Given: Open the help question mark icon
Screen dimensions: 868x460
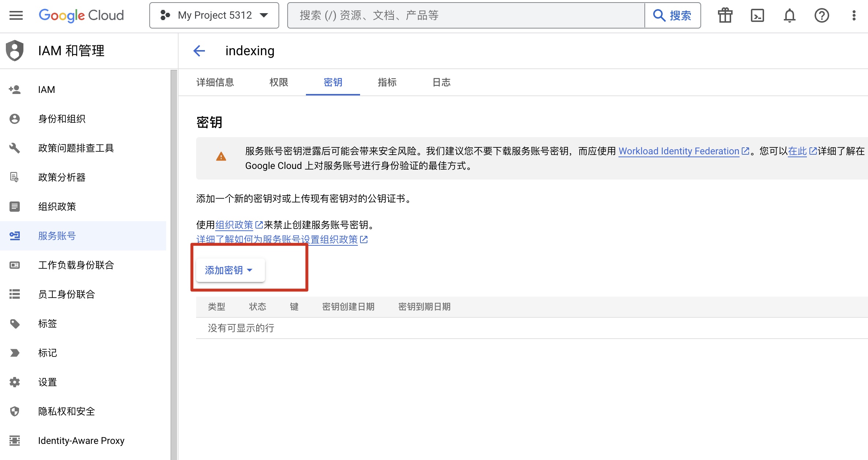Looking at the screenshot, I should pos(822,15).
